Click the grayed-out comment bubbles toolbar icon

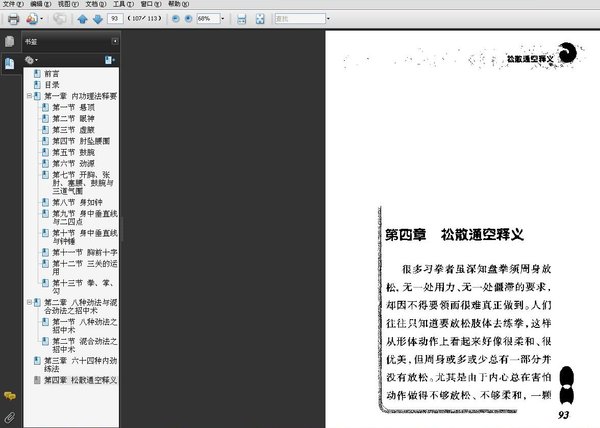coord(59,19)
